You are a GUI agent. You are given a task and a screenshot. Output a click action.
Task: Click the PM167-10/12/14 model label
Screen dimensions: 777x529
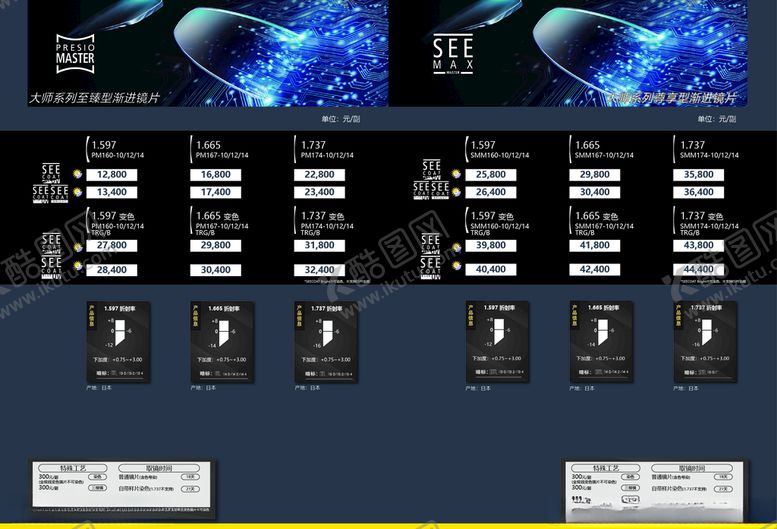(220, 155)
